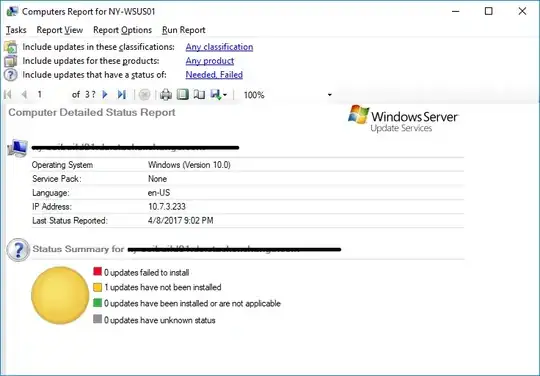
Task: Click the export save icon
Action: click(216, 94)
